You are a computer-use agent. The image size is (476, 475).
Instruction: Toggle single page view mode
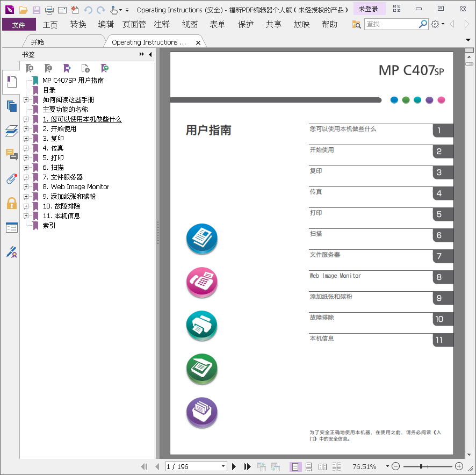pos(295,466)
